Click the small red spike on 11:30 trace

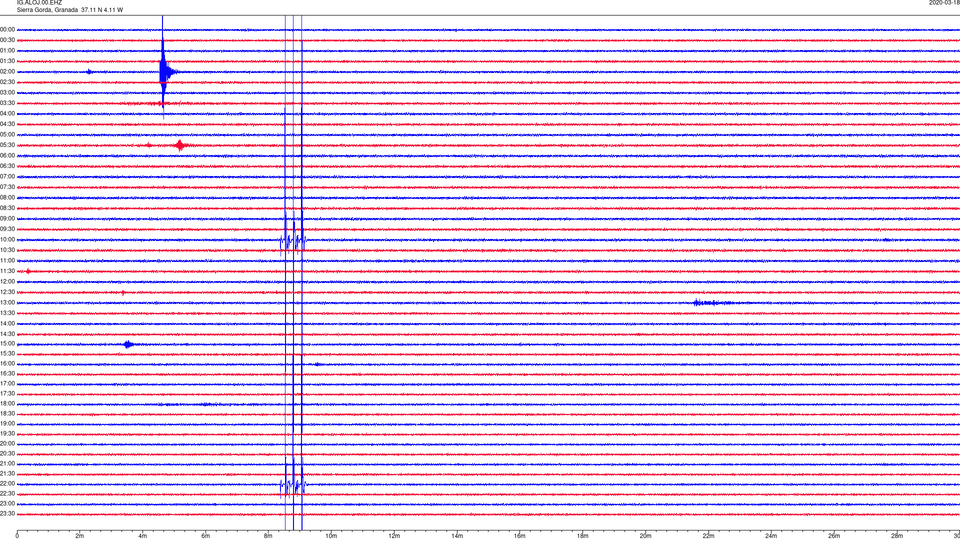[28, 271]
